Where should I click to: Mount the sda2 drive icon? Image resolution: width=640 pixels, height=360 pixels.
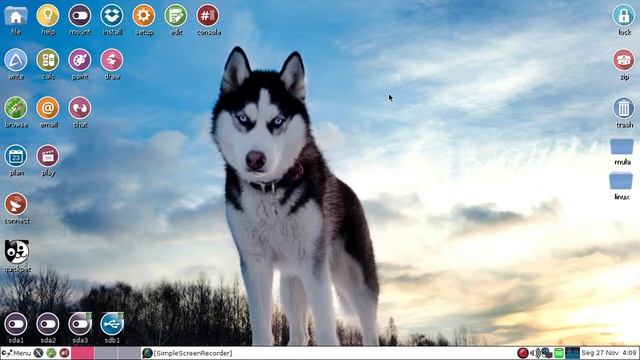coord(48,324)
